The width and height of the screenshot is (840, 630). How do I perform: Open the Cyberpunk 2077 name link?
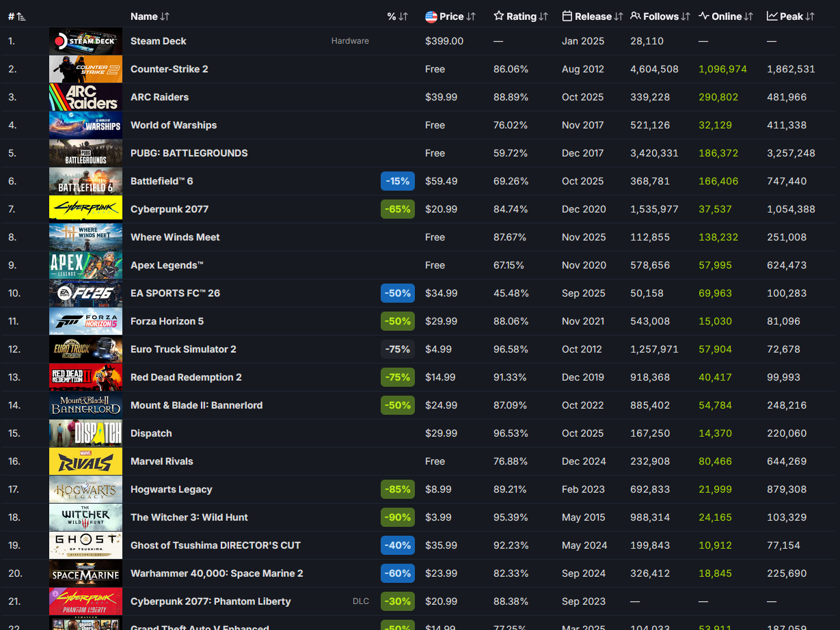(x=170, y=209)
